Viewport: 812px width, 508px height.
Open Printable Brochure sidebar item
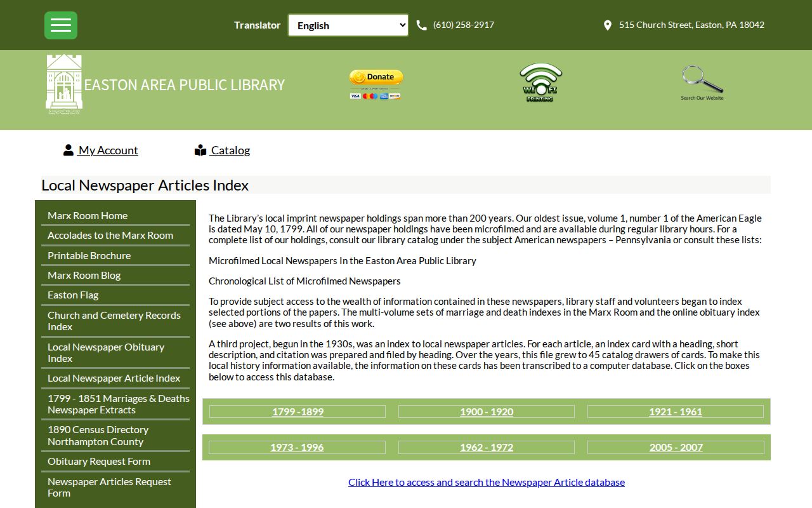tap(89, 255)
